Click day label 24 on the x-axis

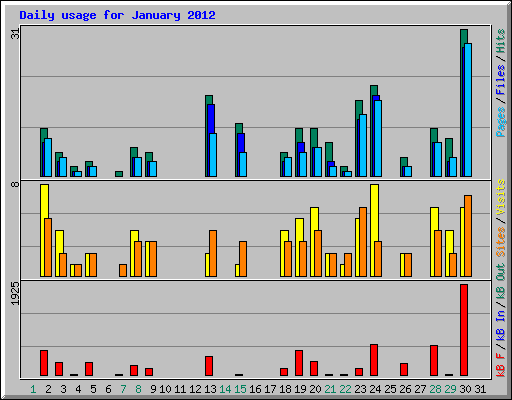click(375, 389)
